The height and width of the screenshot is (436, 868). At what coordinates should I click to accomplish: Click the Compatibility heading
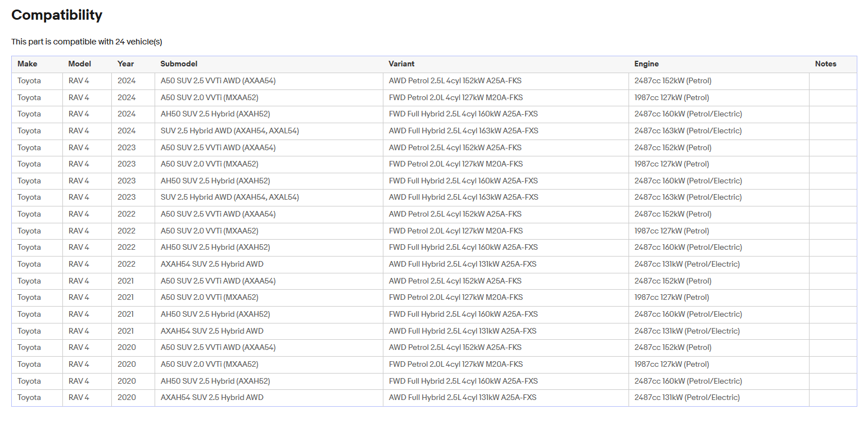(x=57, y=15)
